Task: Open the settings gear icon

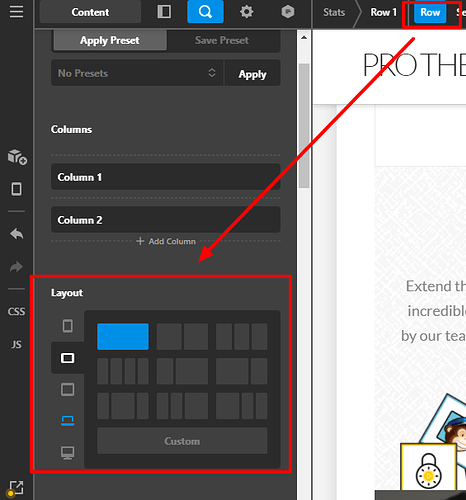Action: [247, 12]
